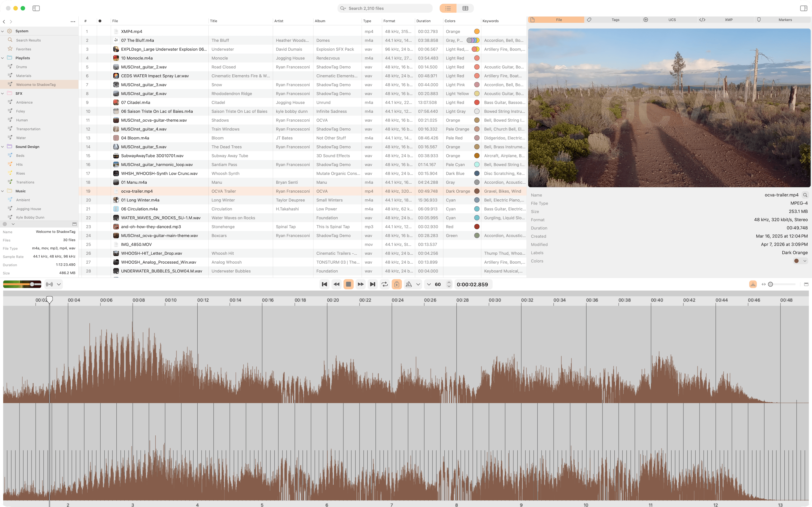Open the output device chevron at bottom left
The height and width of the screenshot is (507, 812).
(x=59, y=284)
